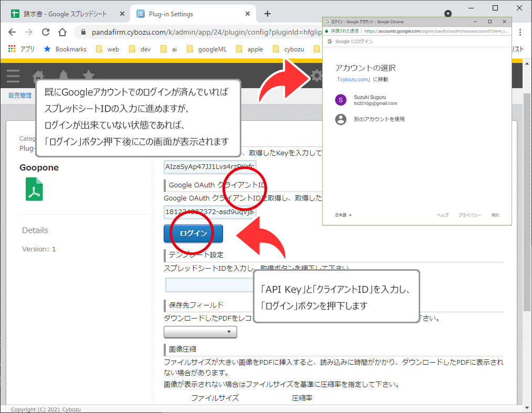Click the browser reload icon
The height and width of the screenshot is (413, 532).
46,32
